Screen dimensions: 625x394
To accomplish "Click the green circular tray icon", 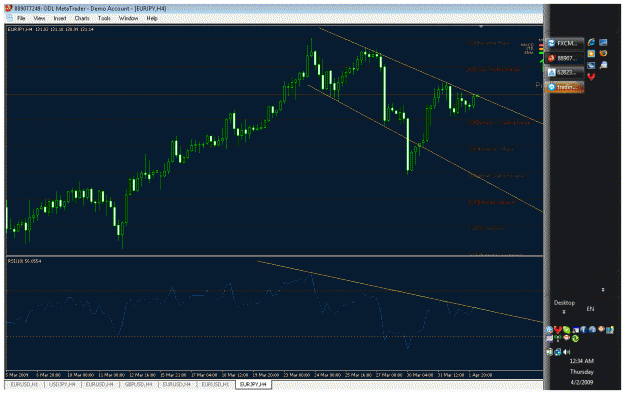I will coord(575,338).
